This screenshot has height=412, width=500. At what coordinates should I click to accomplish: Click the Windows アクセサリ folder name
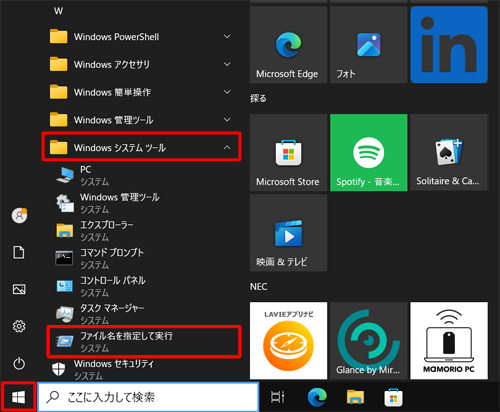click(x=112, y=64)
